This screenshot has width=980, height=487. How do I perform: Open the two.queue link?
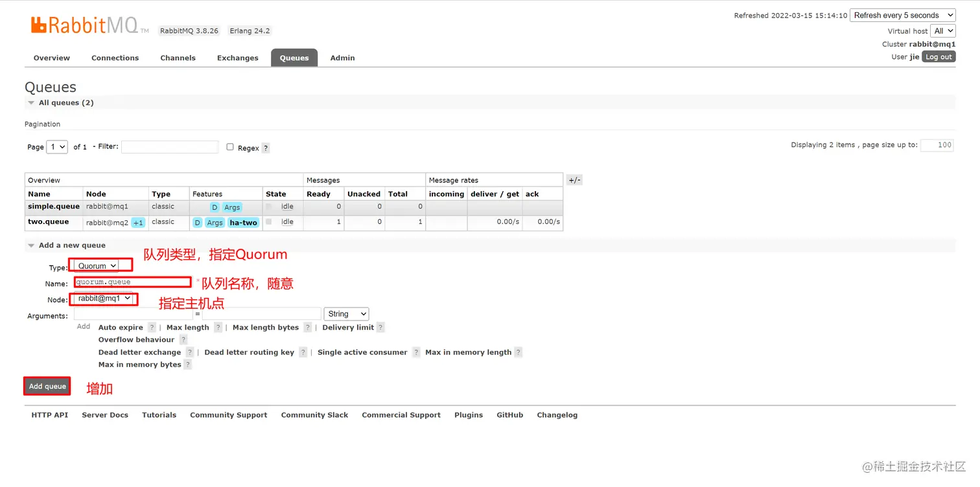[x=49, y=221]
